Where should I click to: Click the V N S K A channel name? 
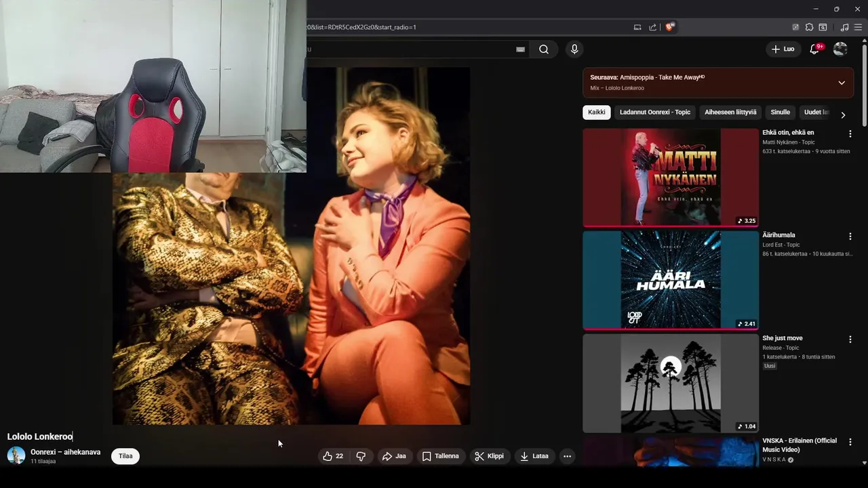tap(774, 460)
